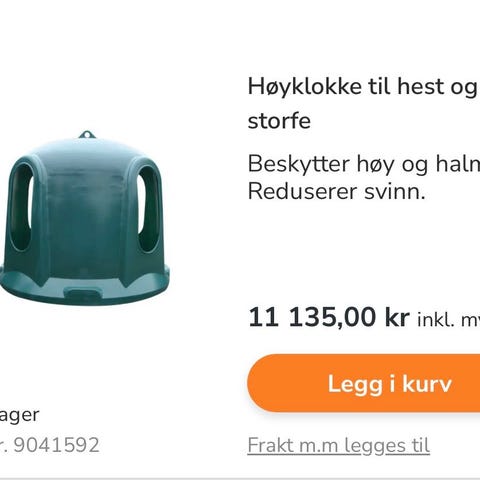
Task: Click the flared base rim of the hay bell
Action: click(x=85, y=287)
